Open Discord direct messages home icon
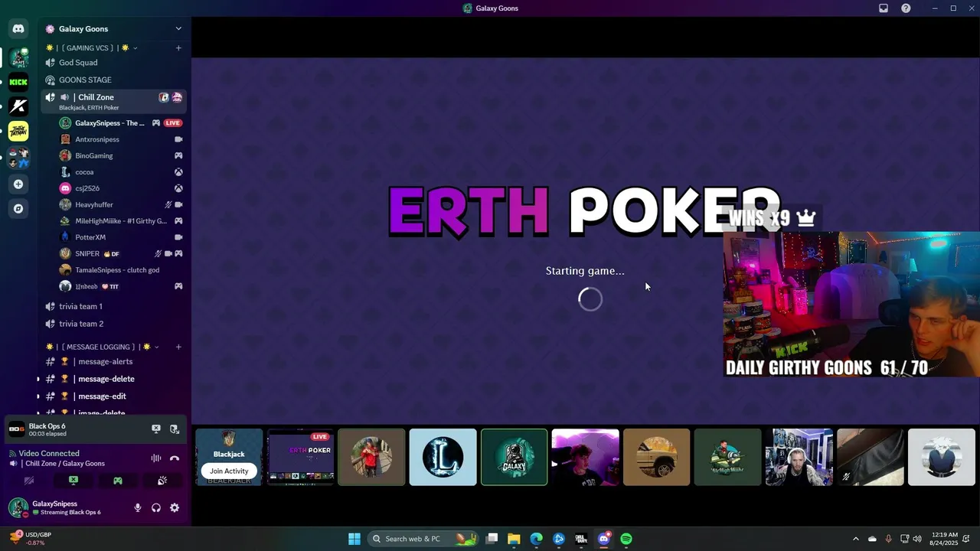Image resolution: width=980 pixels, height=551 pixels. tap(18, 29)
